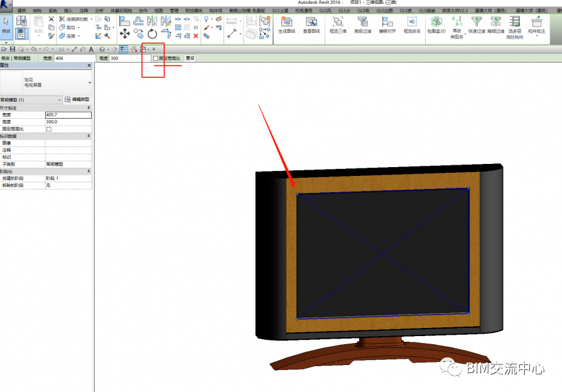Click the red X Delete icon

196,36
